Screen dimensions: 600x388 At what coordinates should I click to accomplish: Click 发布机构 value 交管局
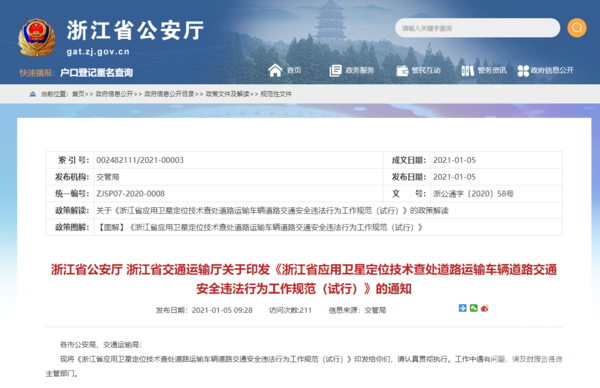(x=108, y=177)
